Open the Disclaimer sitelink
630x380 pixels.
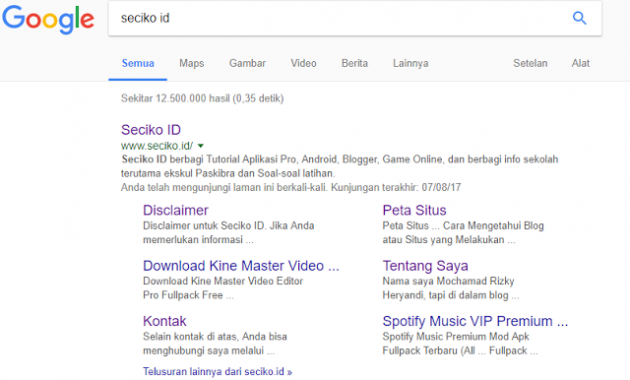click(x=176, y=210)
